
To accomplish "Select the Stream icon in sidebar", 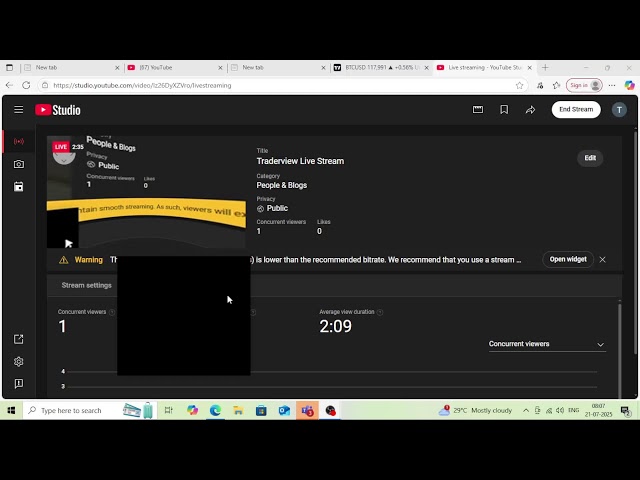I will click(x=19, y=141).
